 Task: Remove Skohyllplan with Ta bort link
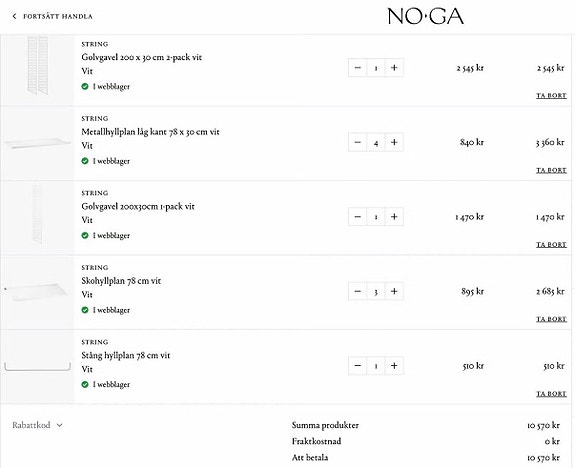pos(551,319)
